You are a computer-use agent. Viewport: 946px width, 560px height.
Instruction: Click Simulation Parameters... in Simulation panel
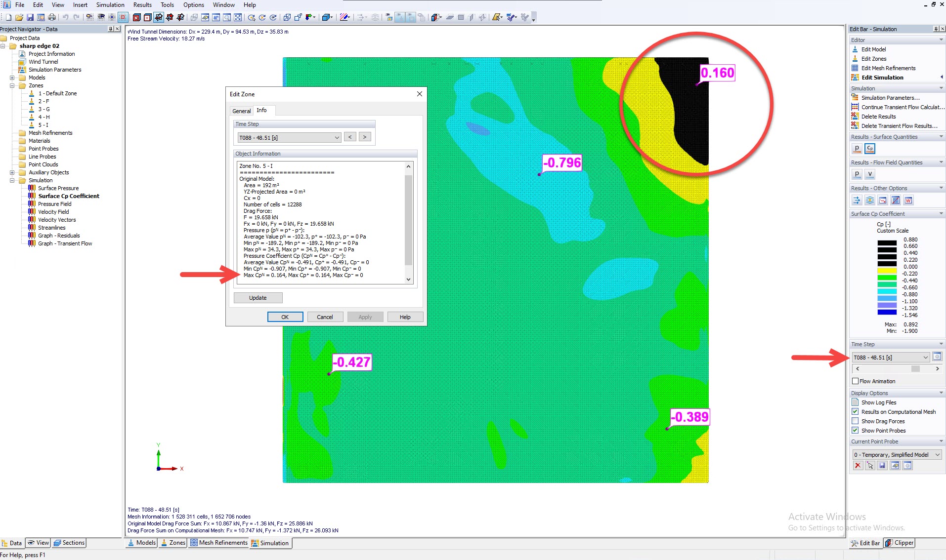[x=890, y=98]
